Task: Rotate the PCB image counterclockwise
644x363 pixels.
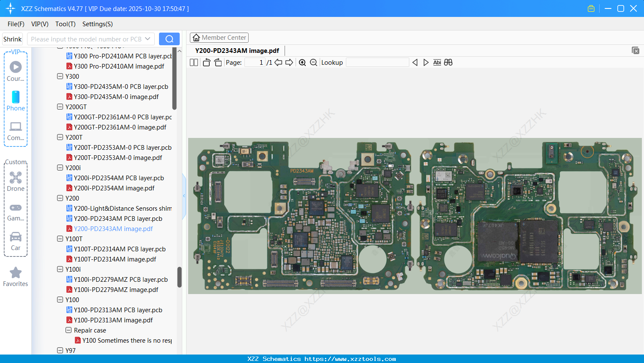Action: 206,62
